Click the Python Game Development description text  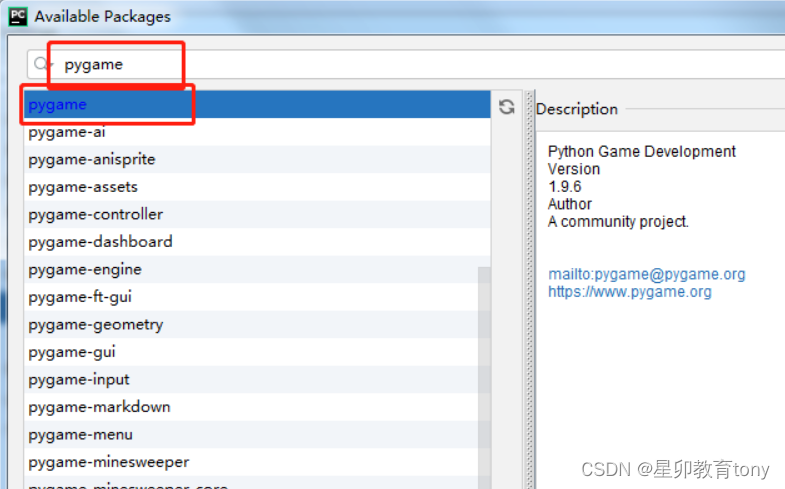point(642,151)
